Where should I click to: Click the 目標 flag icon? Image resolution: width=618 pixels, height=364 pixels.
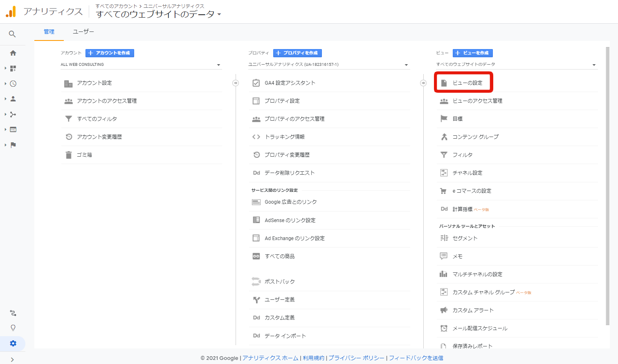(x=444, y=119)
